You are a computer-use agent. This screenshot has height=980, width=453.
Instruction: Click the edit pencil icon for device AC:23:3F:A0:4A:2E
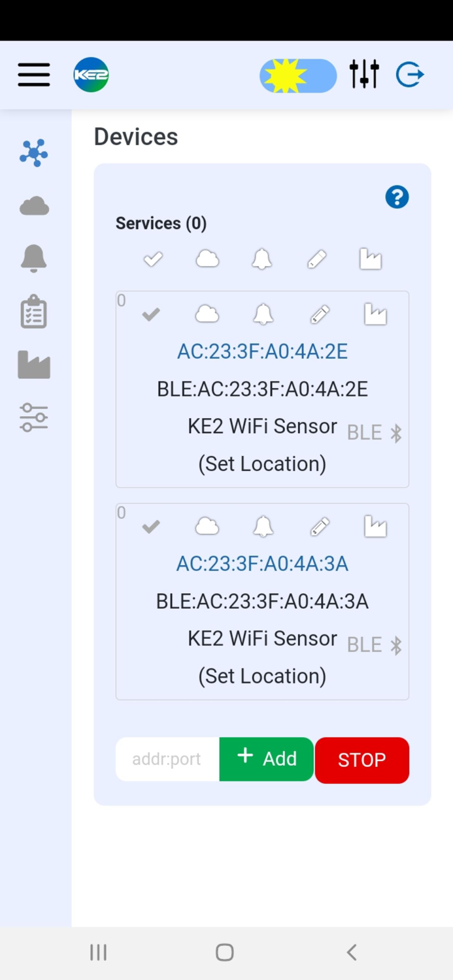320,314
